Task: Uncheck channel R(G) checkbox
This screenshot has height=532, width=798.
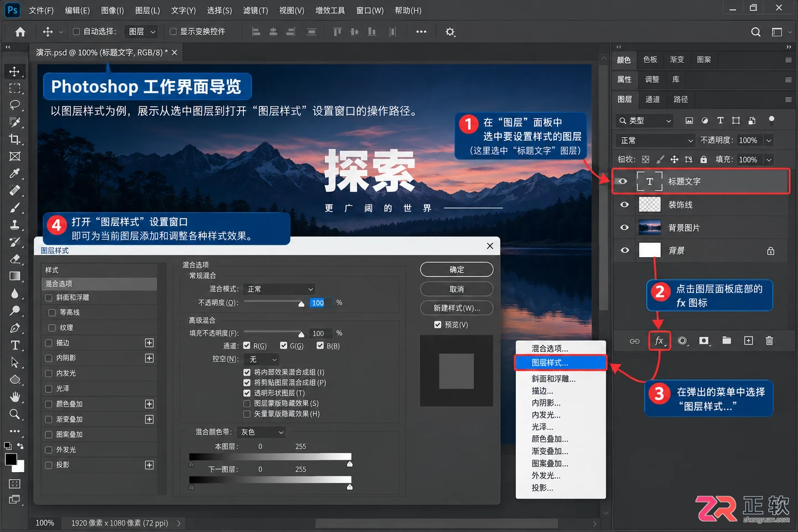Action: tap(247, 346)
